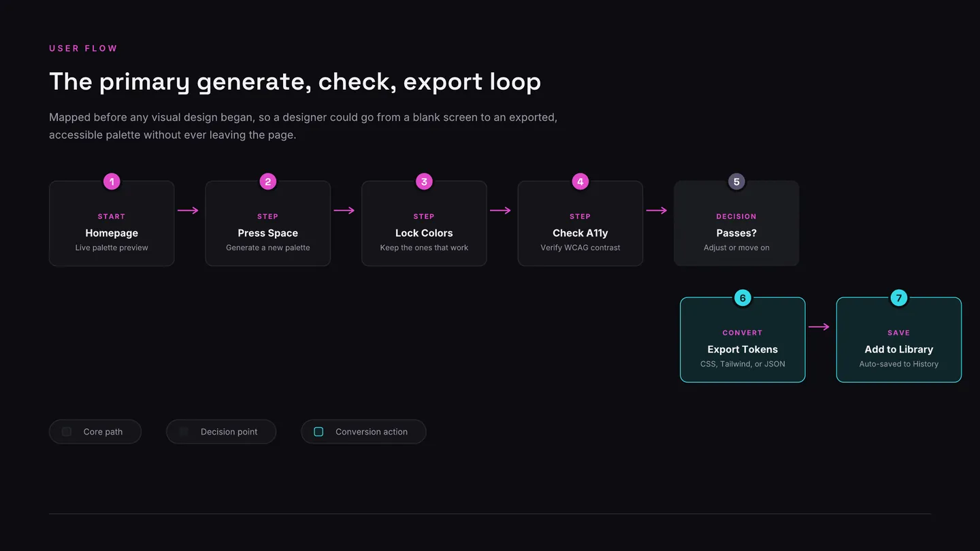Viewport: 980px width, 551px height.
Task: Click the 'Live palette preview' caption
Action: (112, 248)
